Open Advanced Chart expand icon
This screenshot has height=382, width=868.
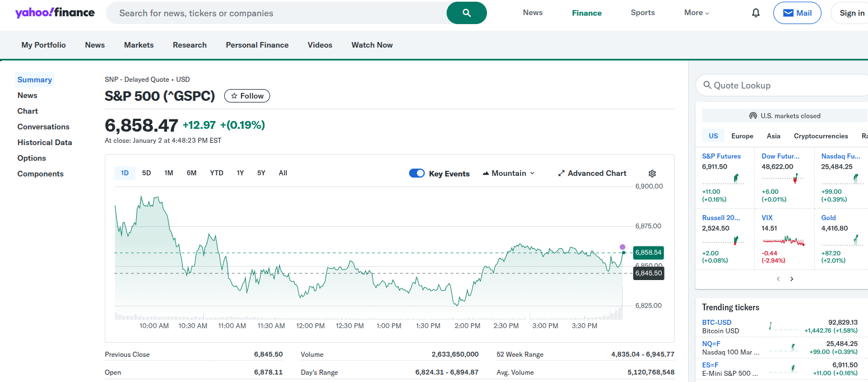561,174
